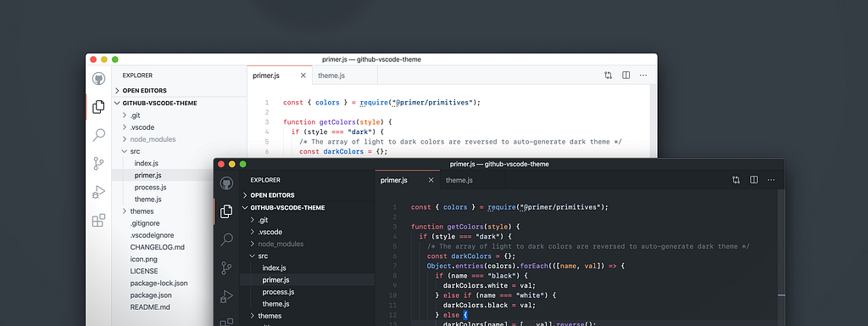Viewport: 868px width, 326px height.
Task: Expand .vscode folder in dark window
Action: 253,233
